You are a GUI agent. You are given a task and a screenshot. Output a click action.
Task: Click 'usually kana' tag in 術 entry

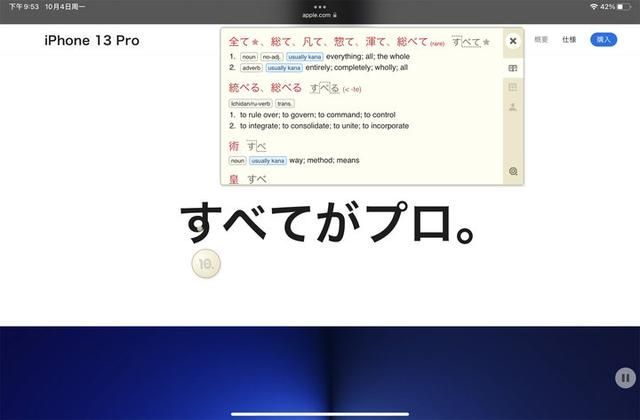coord(268,161)
